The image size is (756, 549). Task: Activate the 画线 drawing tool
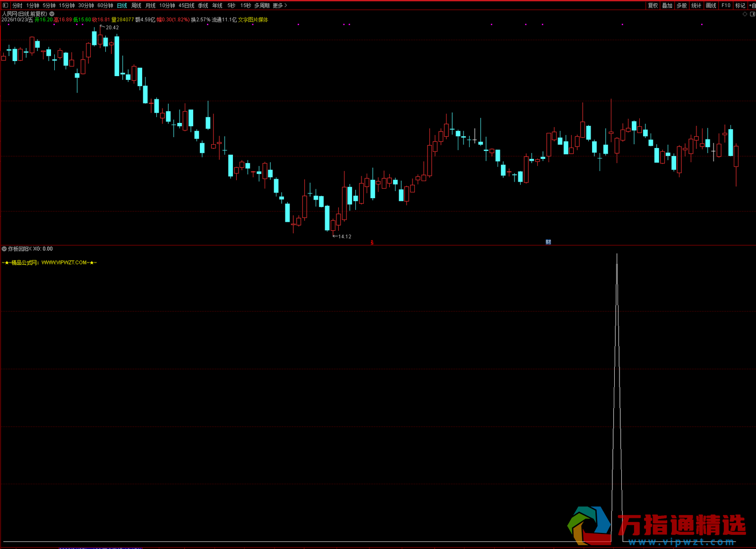pos(711,6)
